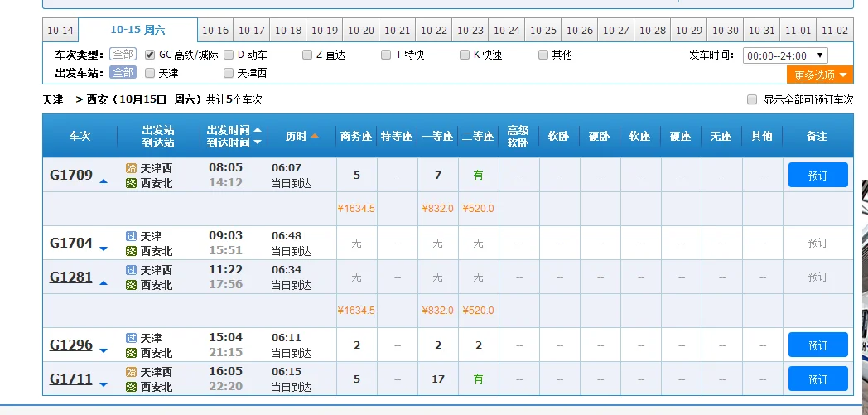Choose the 10-31 date tab
This screenshot has height=415, width=868.
762,31
